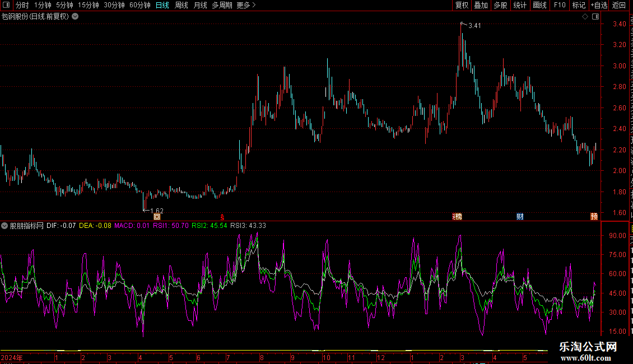
Task: Click the 榜 ranking marker icon
Action: [x=458, y=217]
